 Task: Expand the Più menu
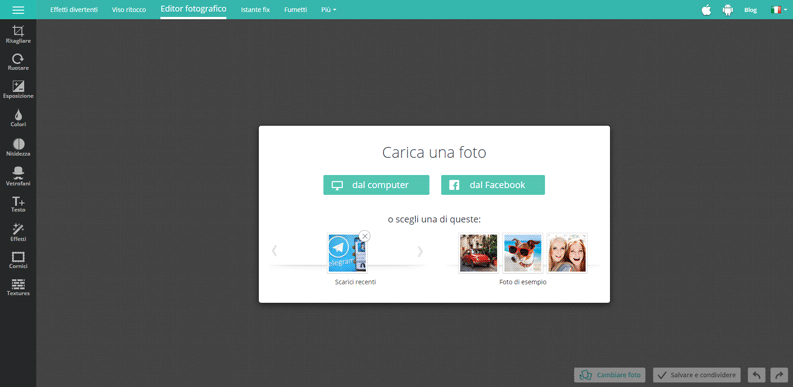[329, 10]
